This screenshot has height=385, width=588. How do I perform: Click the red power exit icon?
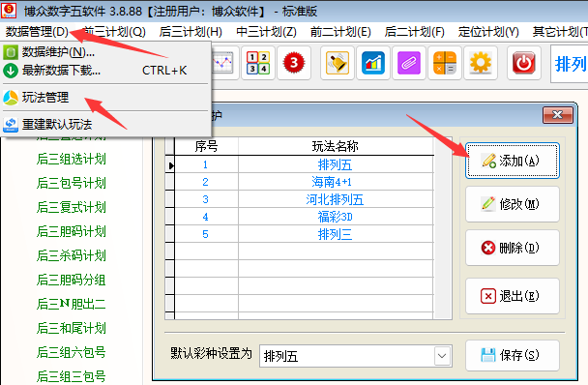(524, 63)
